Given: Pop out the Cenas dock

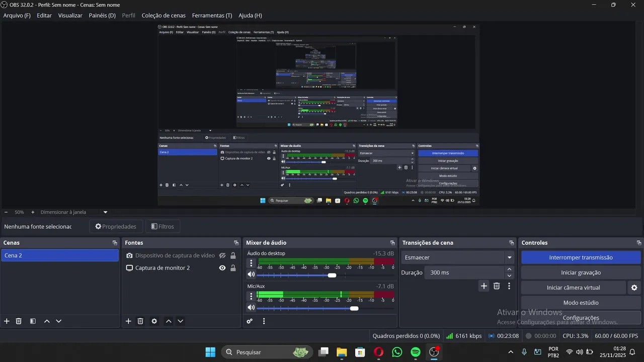Looking at the screenshot, I should coord(115,243).
